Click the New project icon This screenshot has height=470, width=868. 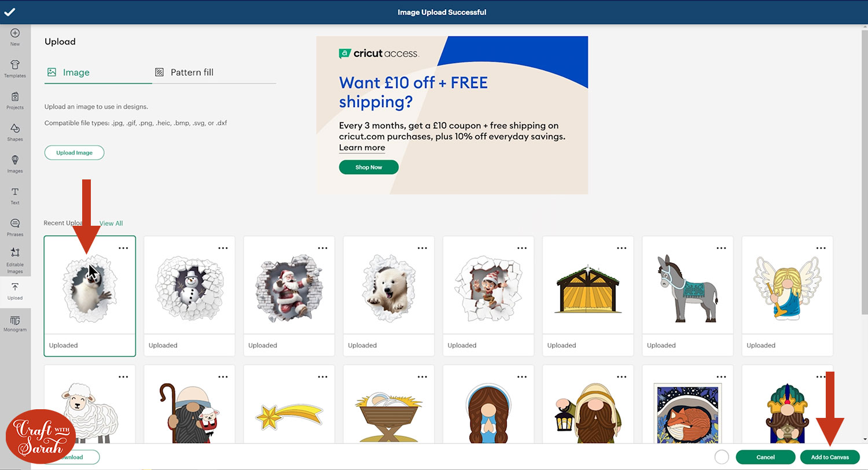point(15,37)
